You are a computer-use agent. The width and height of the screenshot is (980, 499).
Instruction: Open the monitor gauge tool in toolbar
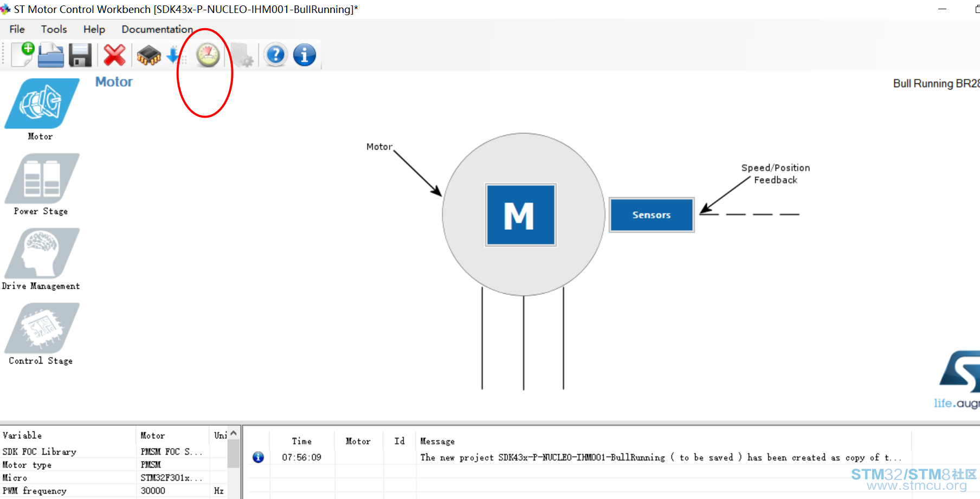[x=208, y=55]
